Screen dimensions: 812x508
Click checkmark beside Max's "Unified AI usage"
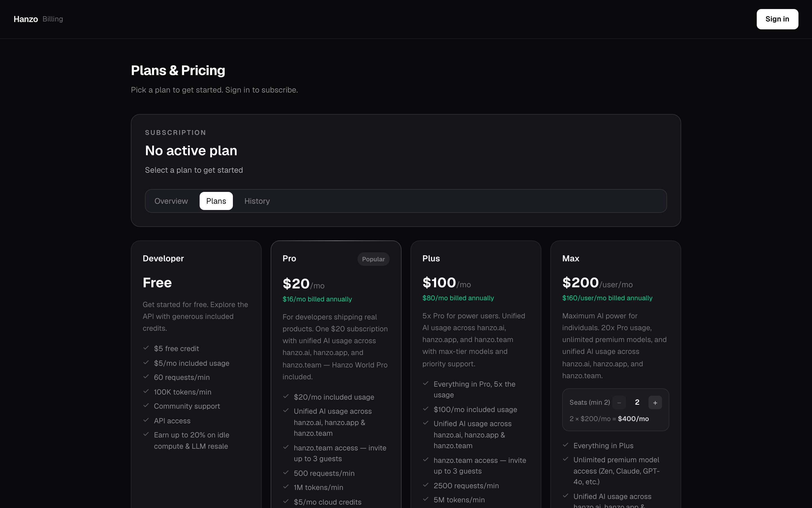[x=566, y=496]
